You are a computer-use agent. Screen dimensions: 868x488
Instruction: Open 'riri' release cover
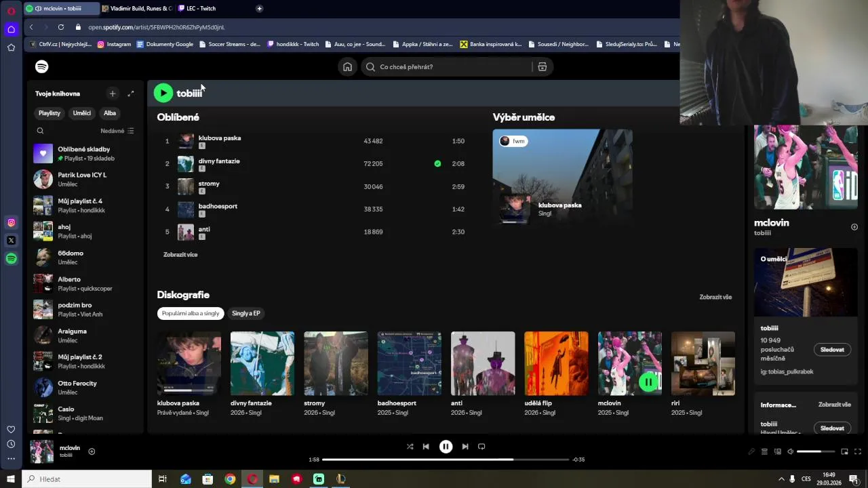pos(703,363)
